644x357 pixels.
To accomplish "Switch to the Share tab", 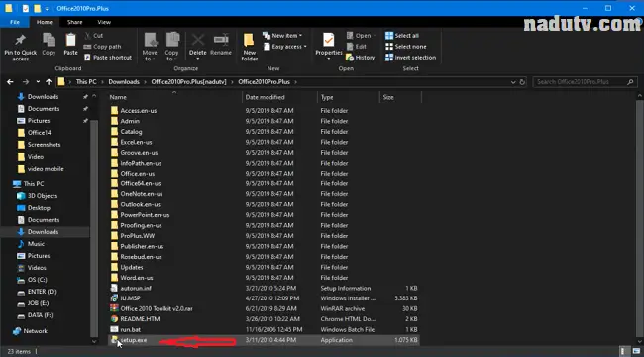I will point(74,22).
